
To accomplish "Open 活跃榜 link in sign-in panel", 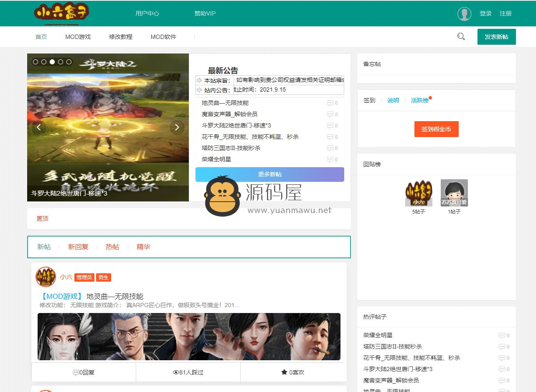I will 420,100.
